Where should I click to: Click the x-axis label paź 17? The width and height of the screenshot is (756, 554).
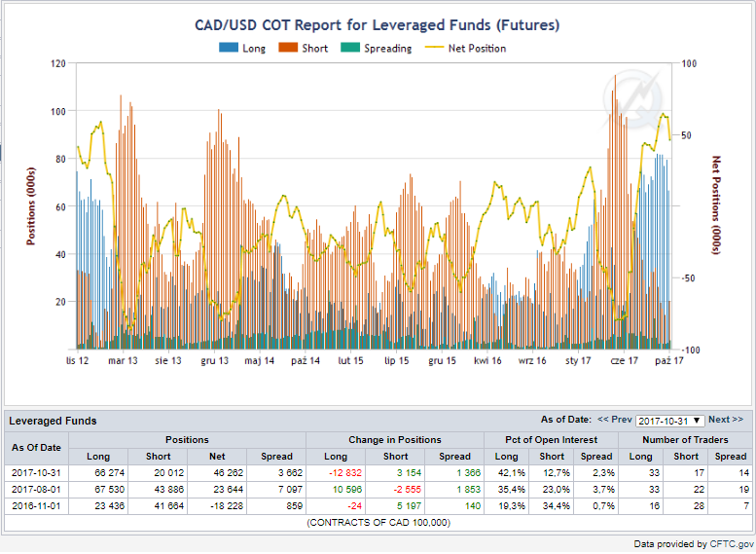pyautogui.click(x=669, y=360)
